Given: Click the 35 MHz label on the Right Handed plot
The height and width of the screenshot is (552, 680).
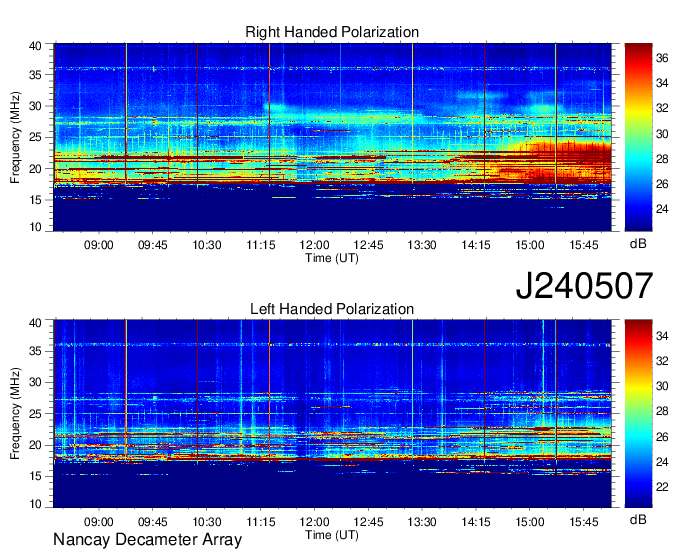Looking at the screenshot, I should [35, 75].
